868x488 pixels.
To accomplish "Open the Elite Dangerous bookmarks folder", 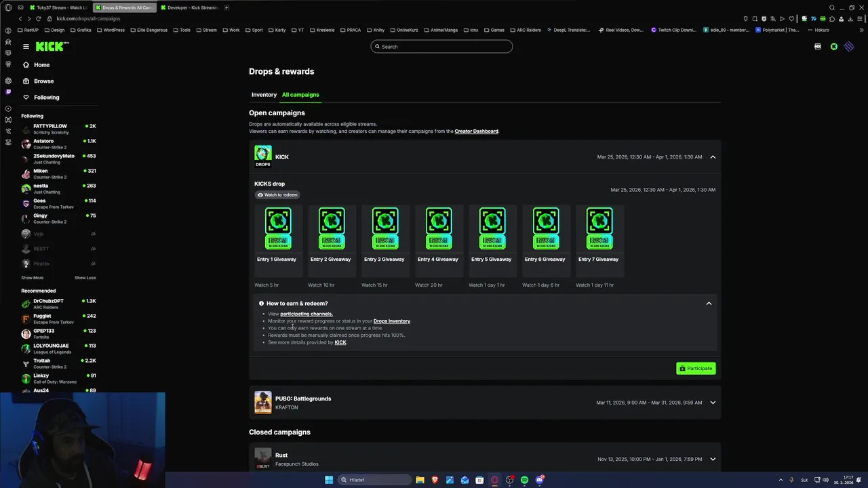I will point(149,30).
